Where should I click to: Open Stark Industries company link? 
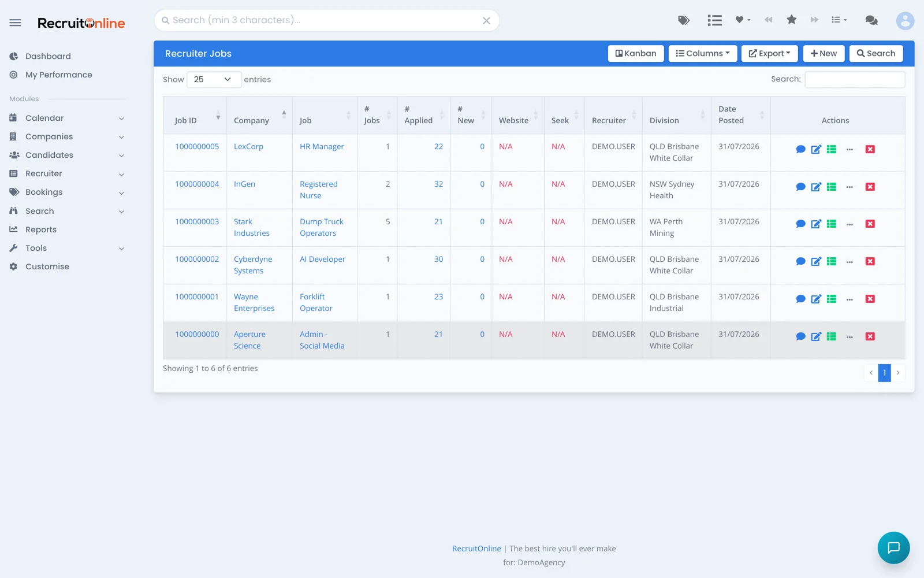(252, 228)
